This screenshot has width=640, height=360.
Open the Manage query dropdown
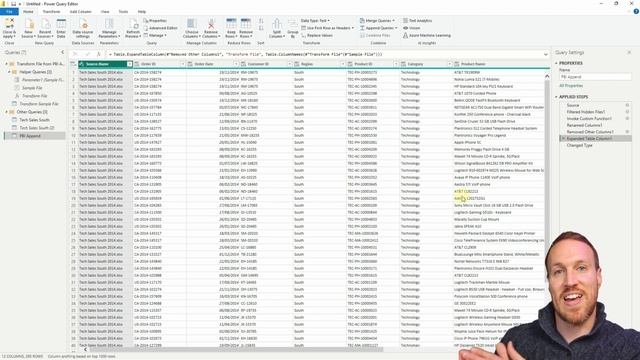(x=156, y=36)
